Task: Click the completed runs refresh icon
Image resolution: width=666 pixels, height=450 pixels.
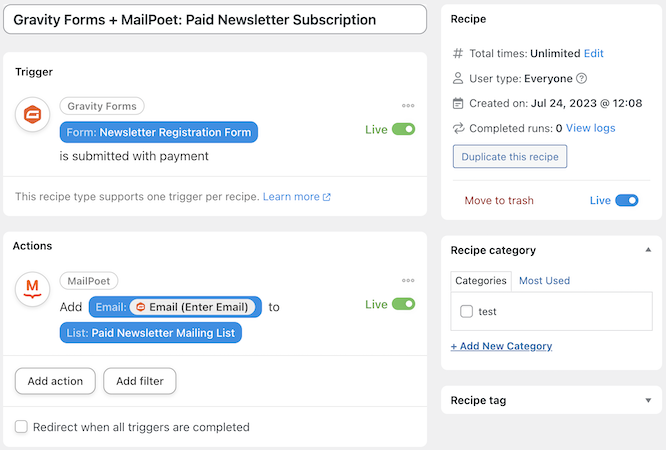Action: pos(458,128)
